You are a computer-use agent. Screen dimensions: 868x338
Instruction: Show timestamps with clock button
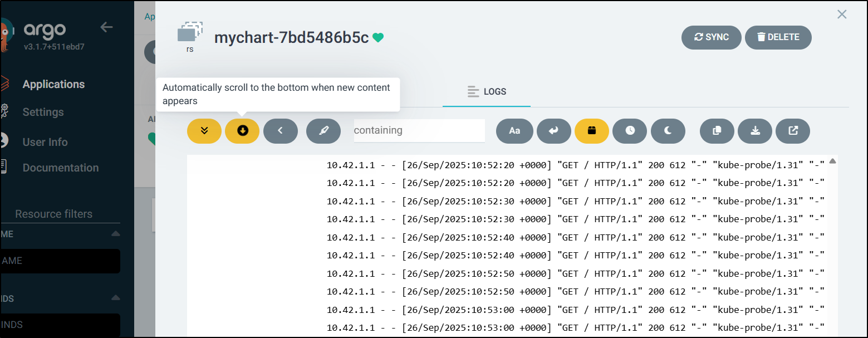[x=630, y=131]
